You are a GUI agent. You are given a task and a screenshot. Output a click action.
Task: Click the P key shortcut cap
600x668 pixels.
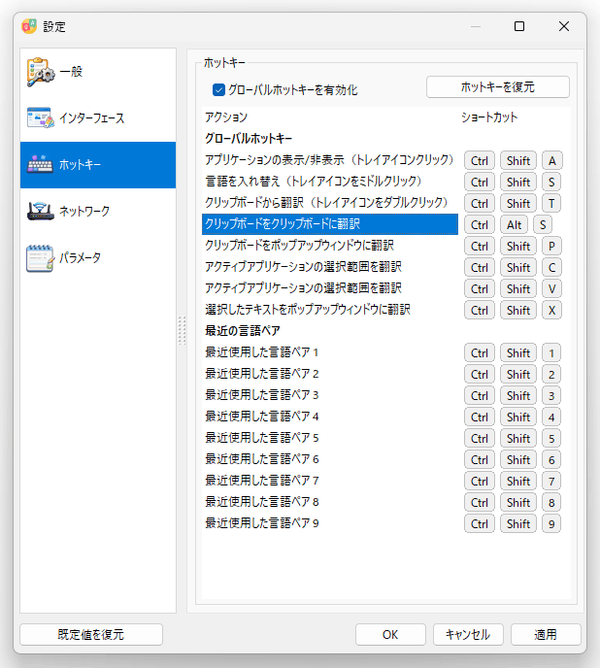[x=551, y=246]
